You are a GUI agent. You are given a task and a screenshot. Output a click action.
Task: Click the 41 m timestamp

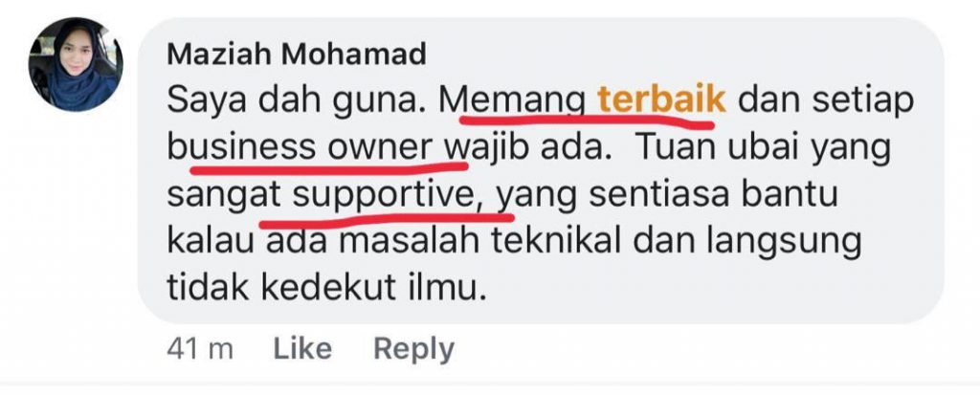click(x=200, y=349)
